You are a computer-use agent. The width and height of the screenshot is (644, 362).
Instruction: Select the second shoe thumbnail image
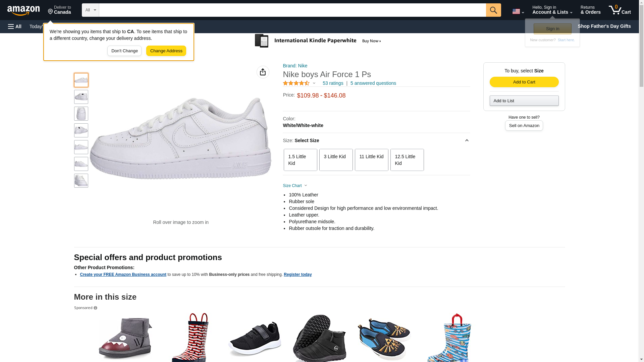(81, 97)
